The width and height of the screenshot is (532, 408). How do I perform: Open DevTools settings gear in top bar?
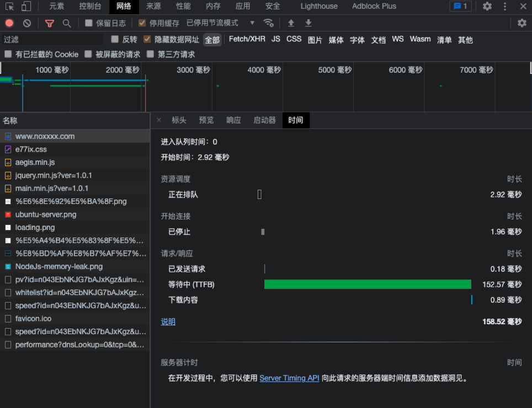[x=487, y=7]
